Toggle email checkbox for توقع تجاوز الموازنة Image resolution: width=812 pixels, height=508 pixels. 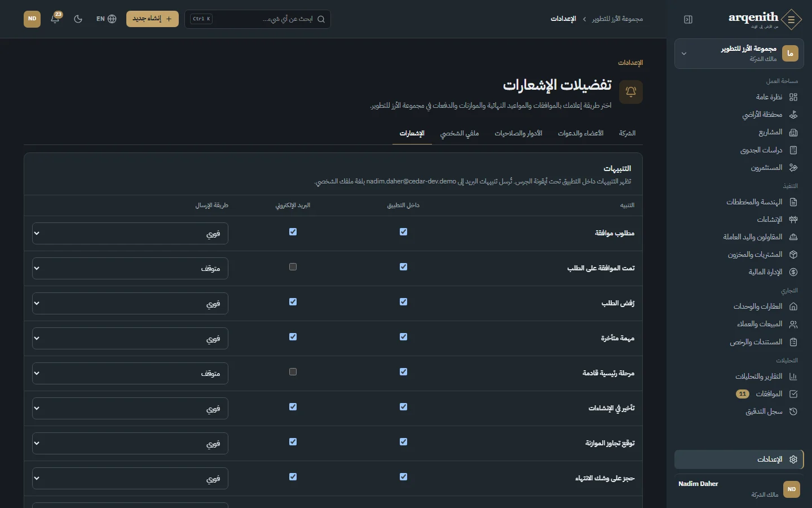click(293, 442)
